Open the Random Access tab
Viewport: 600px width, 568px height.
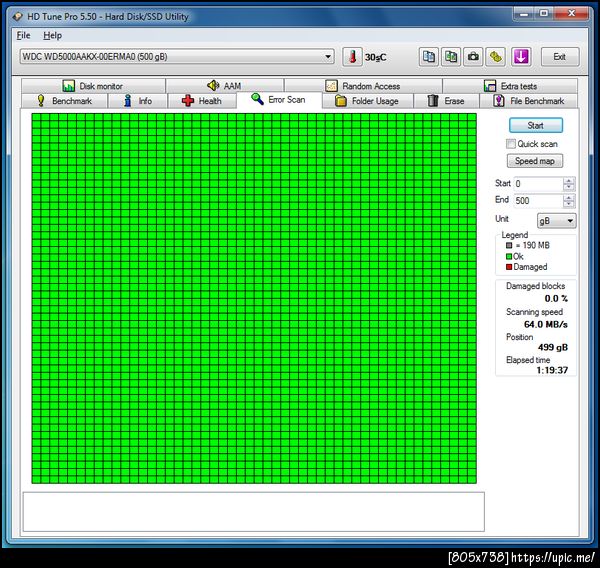[363, 86]
